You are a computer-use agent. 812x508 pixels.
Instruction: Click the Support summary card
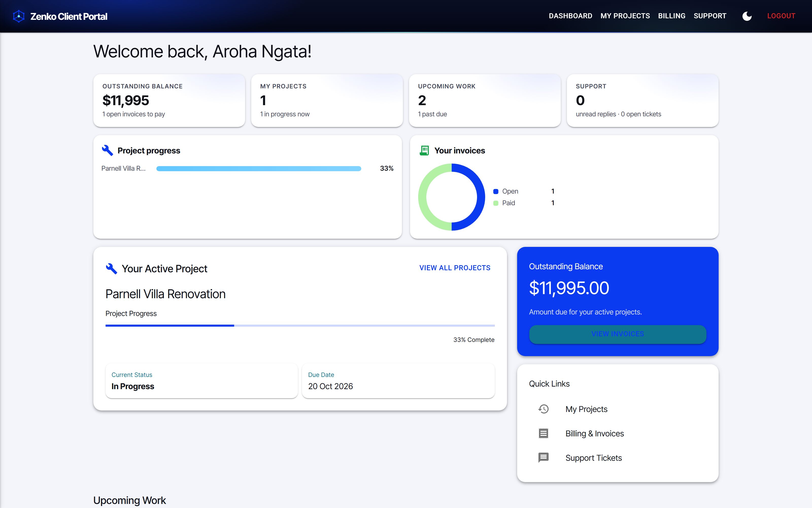(642, 101)
